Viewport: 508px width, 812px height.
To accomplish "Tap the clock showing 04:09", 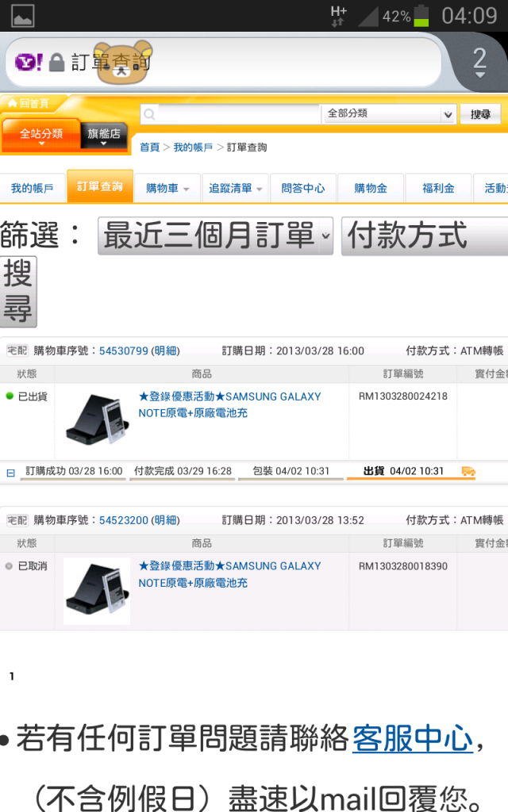I will click(x=469, y=16).
